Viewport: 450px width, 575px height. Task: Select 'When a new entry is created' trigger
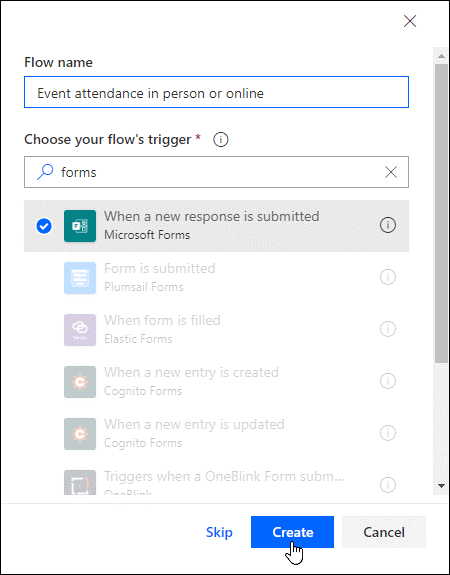[x=216, y=382]
